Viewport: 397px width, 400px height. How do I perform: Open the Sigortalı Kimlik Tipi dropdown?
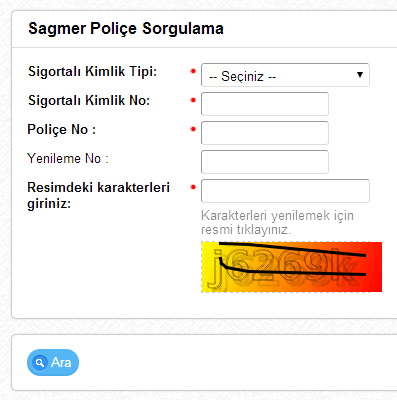[285, 75]
